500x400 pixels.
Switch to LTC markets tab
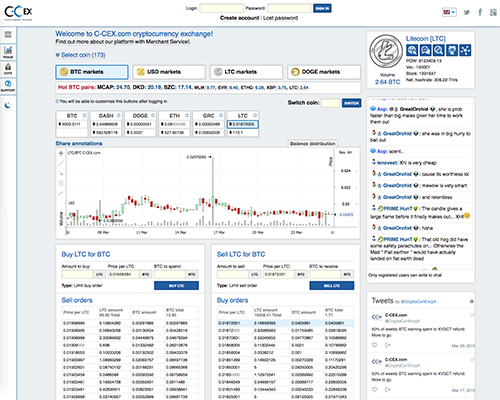click(x=246, y=72)
